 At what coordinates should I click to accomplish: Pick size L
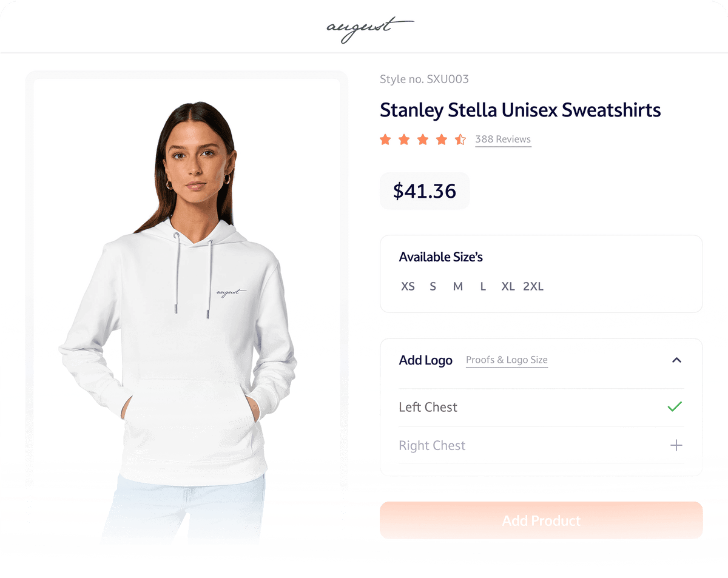coord(483,286)
